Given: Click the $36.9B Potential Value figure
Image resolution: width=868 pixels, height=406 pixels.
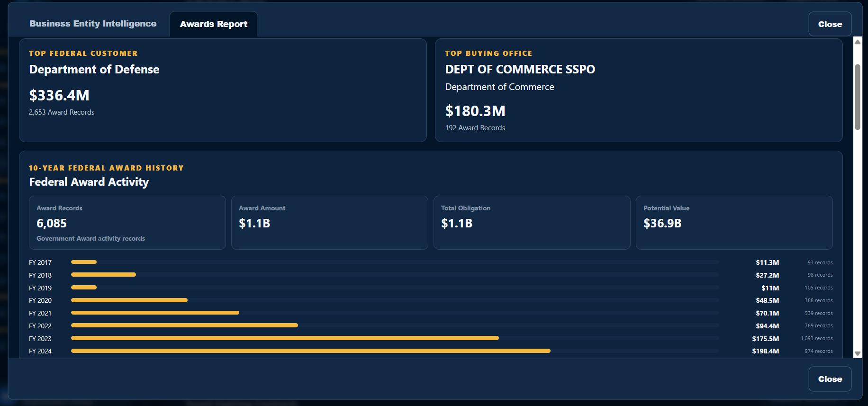Looking at the screenshot, I should (x=662, y=223).
